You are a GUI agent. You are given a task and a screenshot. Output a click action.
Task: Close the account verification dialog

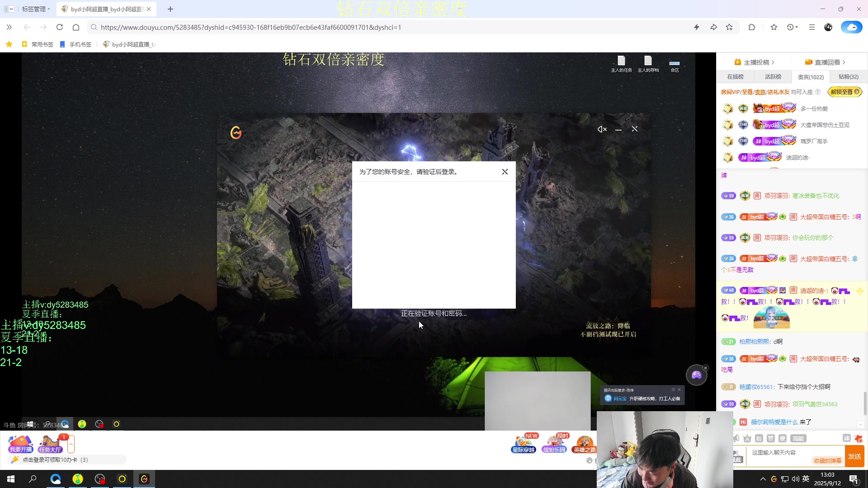point(505,172)
